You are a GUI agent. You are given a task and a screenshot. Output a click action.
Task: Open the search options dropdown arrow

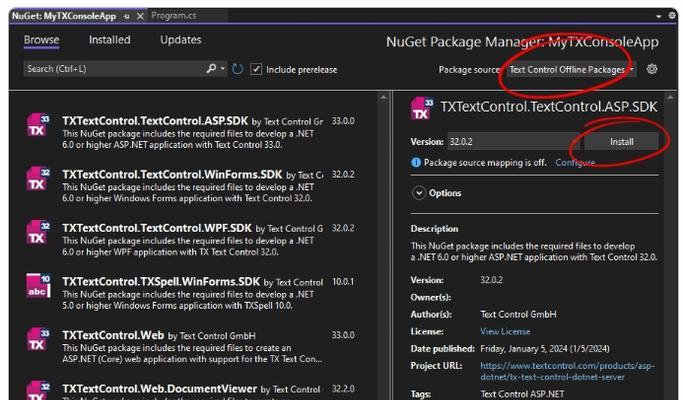coord(223,68)
